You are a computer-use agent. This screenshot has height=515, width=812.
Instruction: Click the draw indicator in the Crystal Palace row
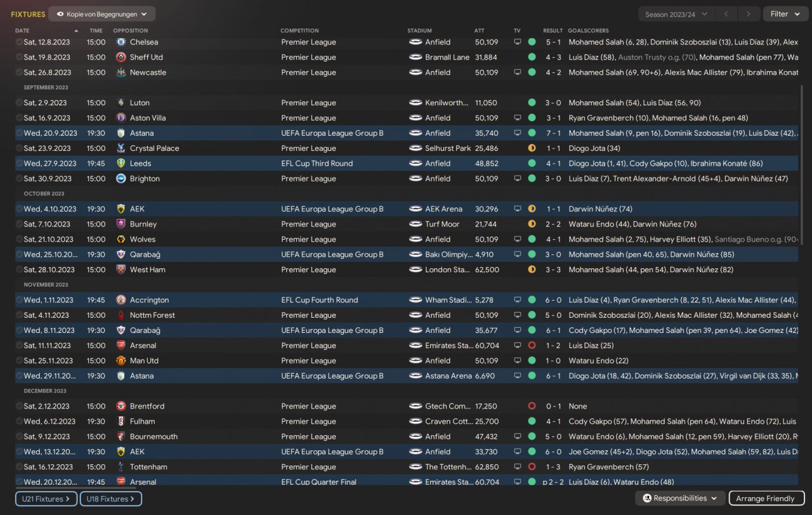[532, 148]
